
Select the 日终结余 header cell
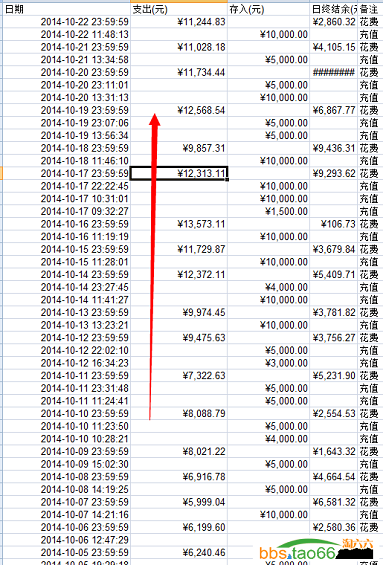[334, 9]
